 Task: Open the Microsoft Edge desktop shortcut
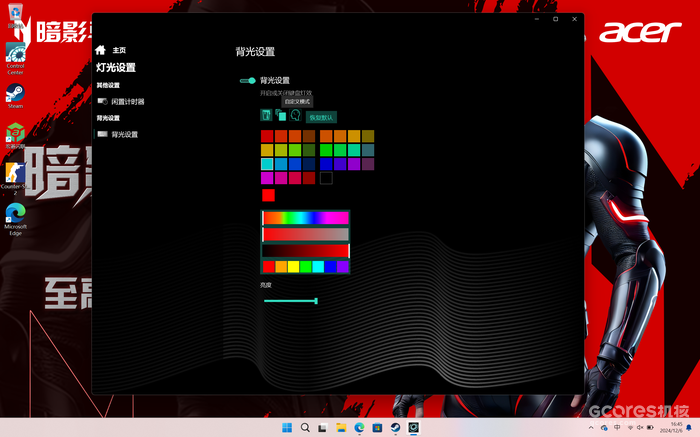pos(15,219)
